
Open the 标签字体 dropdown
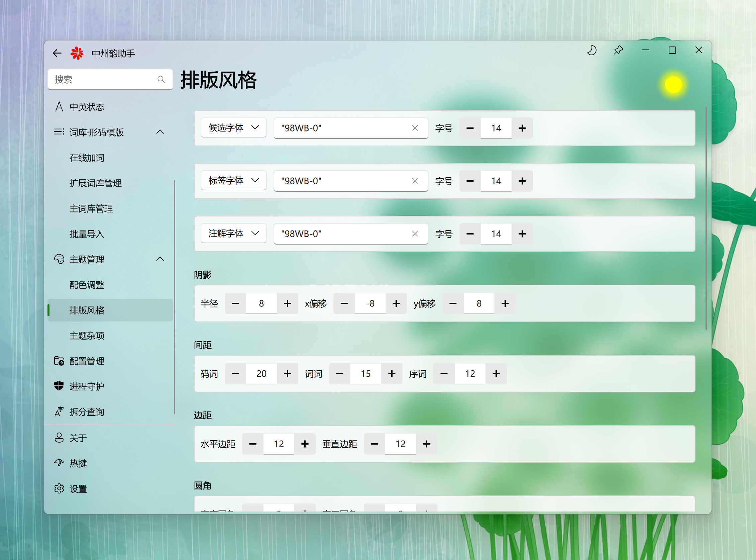233,181
